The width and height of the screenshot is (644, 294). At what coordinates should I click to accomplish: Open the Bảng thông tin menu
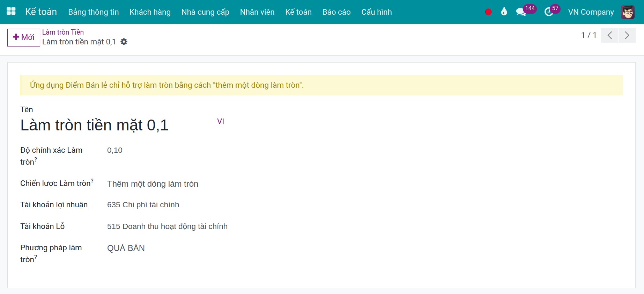pos(94,12)
